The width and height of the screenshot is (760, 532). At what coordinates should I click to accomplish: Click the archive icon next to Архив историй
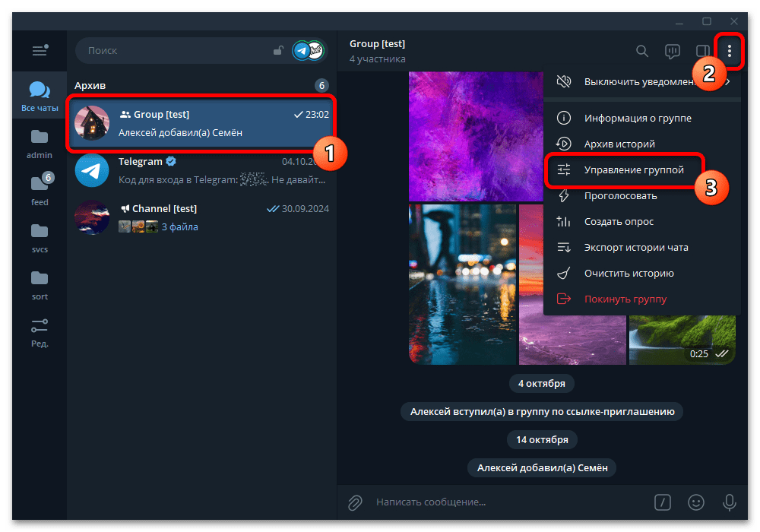coord(564,144)
